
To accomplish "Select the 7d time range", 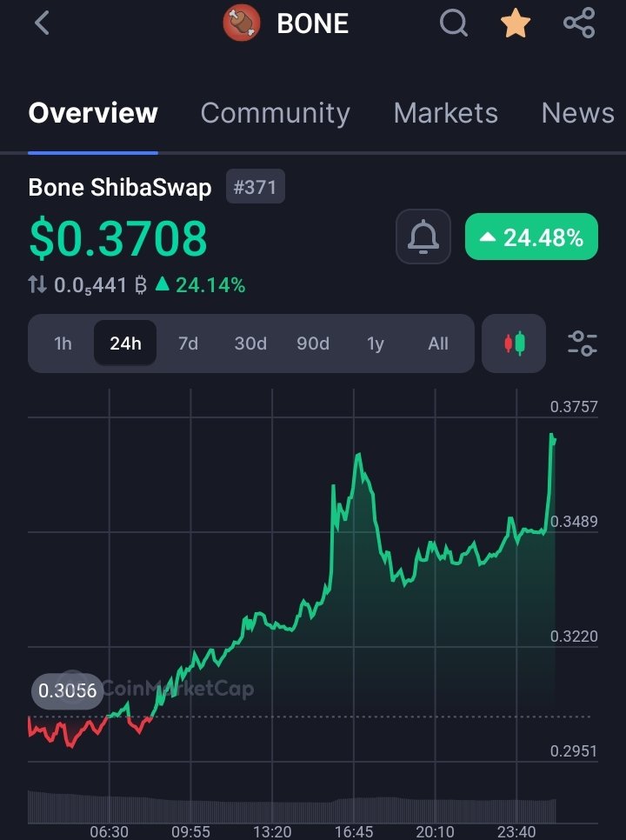I will point(188,343).
